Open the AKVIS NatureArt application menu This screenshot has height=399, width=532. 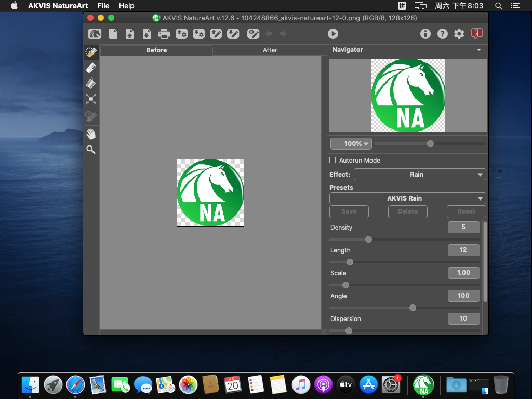click(x=58, y=6)
